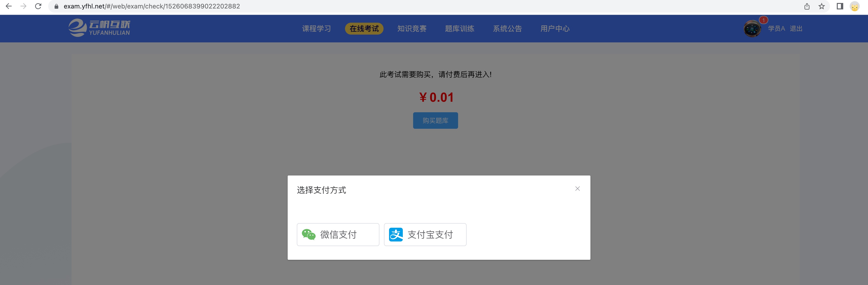View the 系统公告 page
The height and width of the screenshot is (285, 868).
(507, 29)
